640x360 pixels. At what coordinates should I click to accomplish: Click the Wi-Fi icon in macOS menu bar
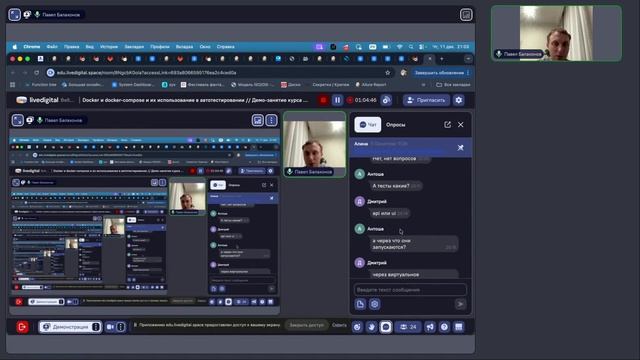[x=400, y=47]
